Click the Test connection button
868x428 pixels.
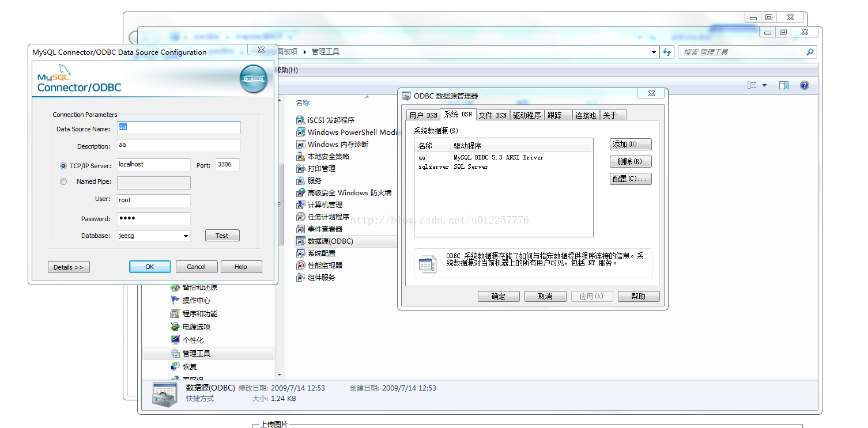point(222,236)
